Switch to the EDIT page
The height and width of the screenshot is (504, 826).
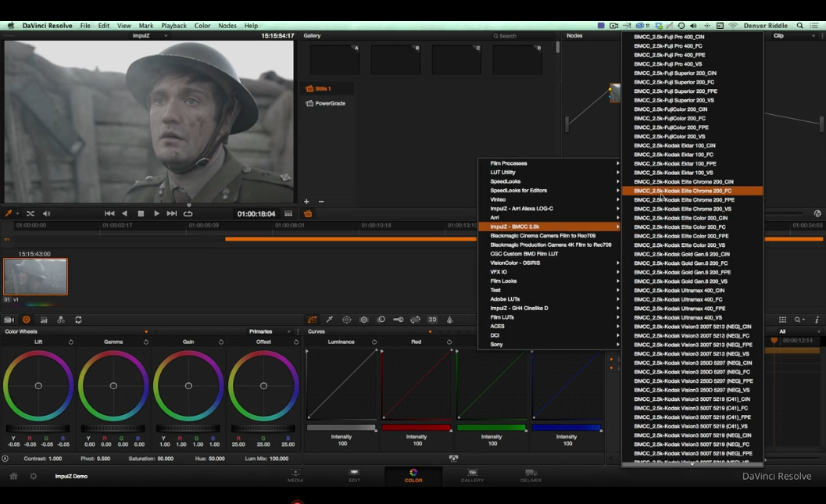(354, 476)
